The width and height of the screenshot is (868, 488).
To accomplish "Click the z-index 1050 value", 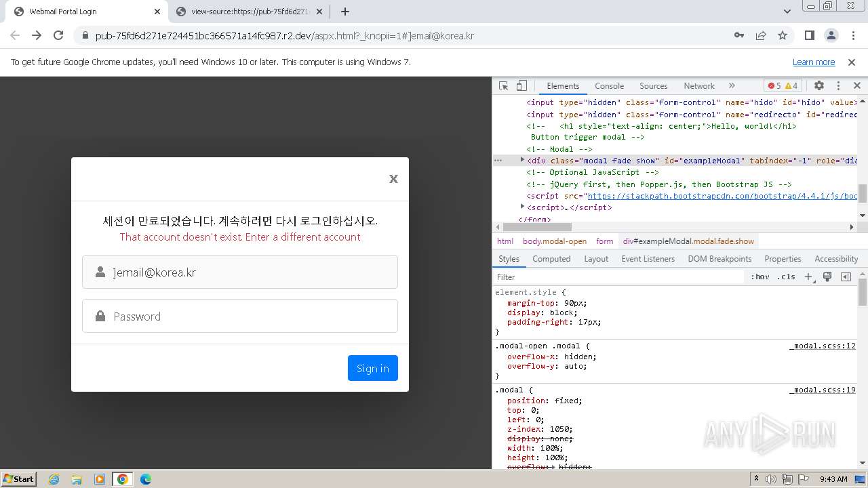I will click(561, 429).
